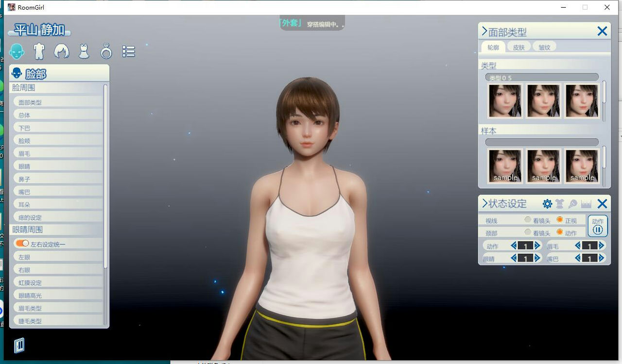Viewport: 622px width, 364px height.
Task: Switch to the 皱纹 tab
Action: [x=544, y=47]
